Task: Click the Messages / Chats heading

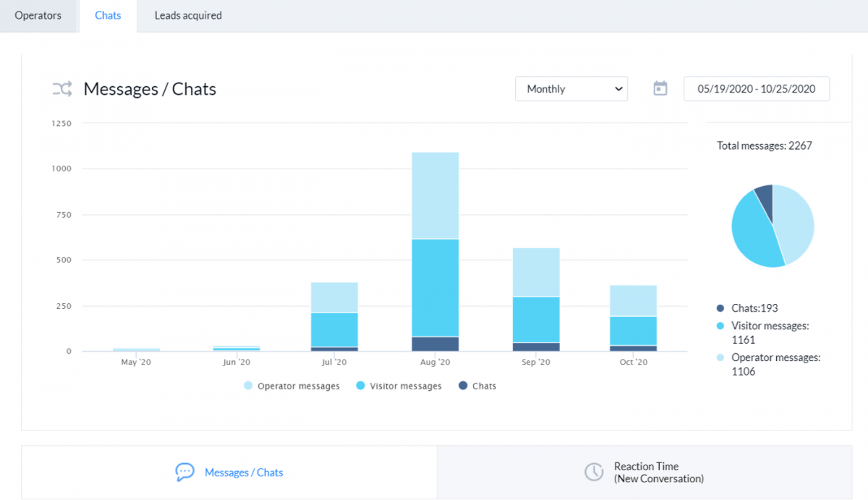Action: point(150,89)
